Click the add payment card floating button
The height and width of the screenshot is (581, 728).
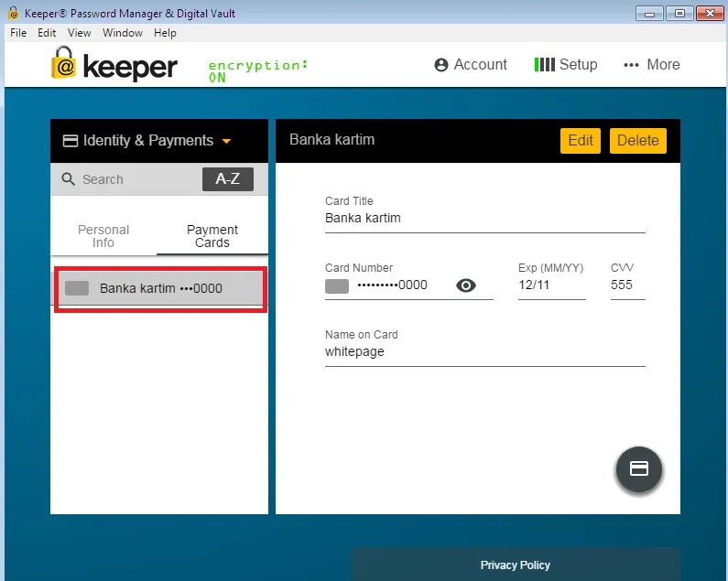638,468
